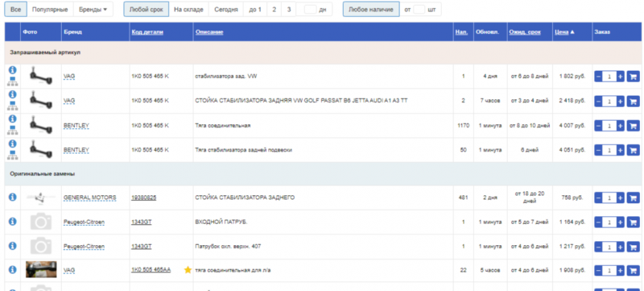Open photo thumbnail in стабилизатора зад. VW row
Image resolution: width=644 pixels, height=291 pixels.
tap(41, 76)
